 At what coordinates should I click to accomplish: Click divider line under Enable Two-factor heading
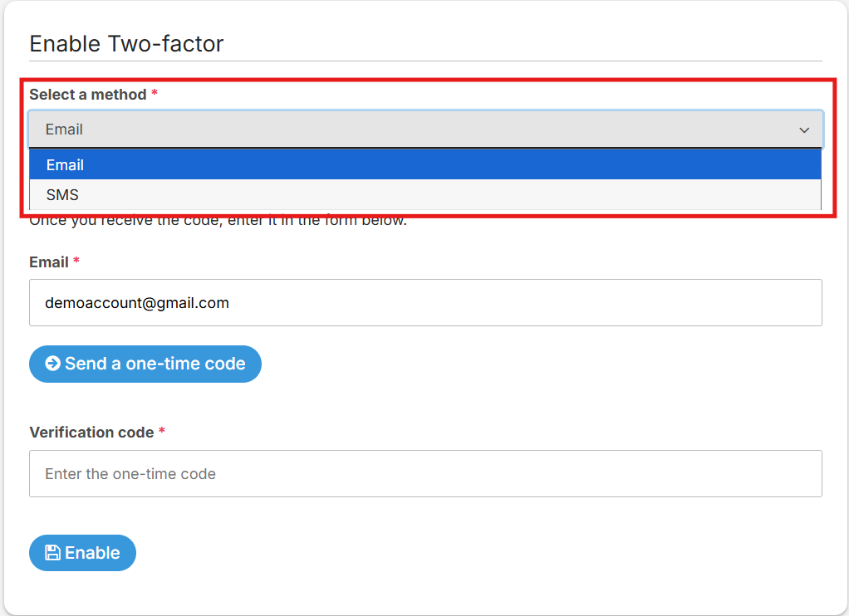pos(424,61)
